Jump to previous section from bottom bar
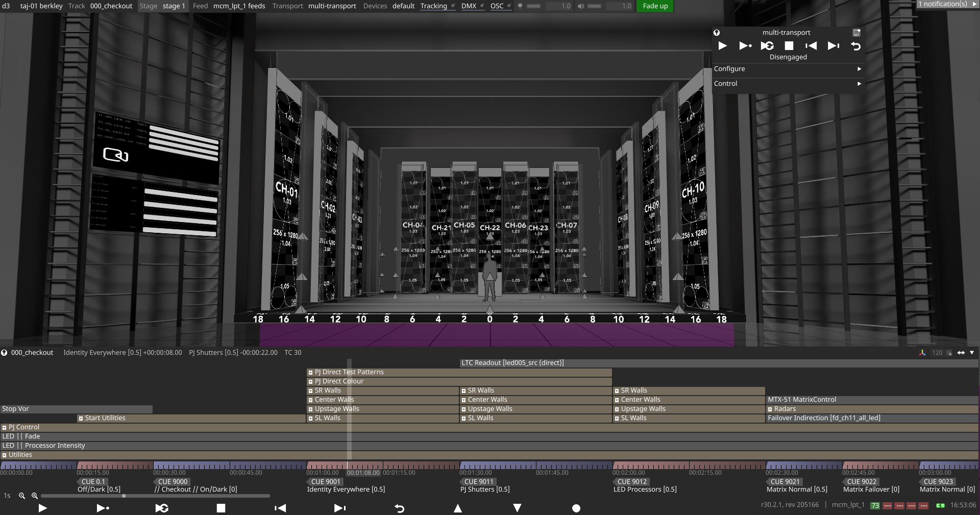Screen dimensions: 980x515 tap(280, 508)
